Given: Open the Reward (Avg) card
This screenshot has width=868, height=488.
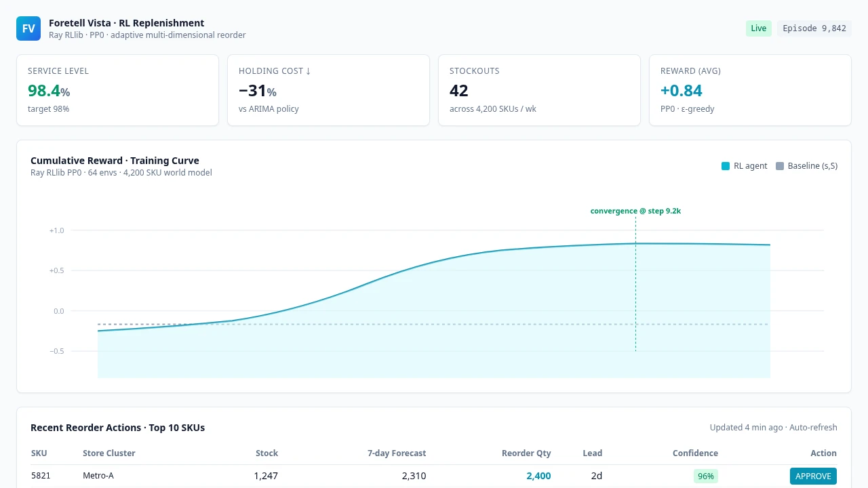Looking at the screenshot, I should (750, 90).
